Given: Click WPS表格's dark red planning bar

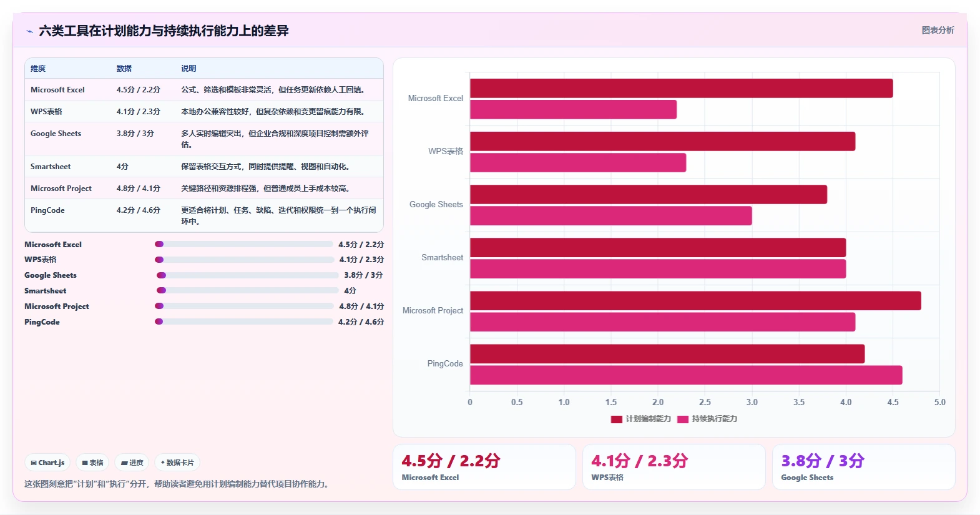Looking at the screenshot, I should coord(662,141).
